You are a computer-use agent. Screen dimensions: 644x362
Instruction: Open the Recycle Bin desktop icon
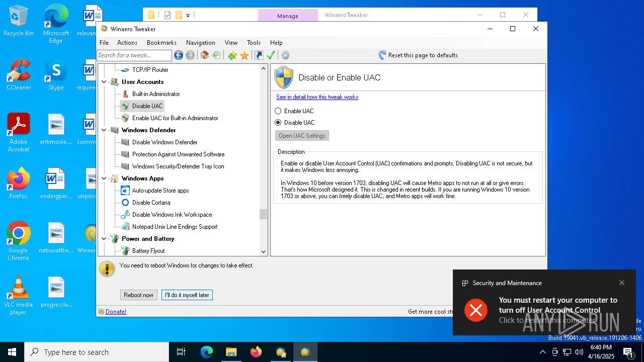coord(19,21)
